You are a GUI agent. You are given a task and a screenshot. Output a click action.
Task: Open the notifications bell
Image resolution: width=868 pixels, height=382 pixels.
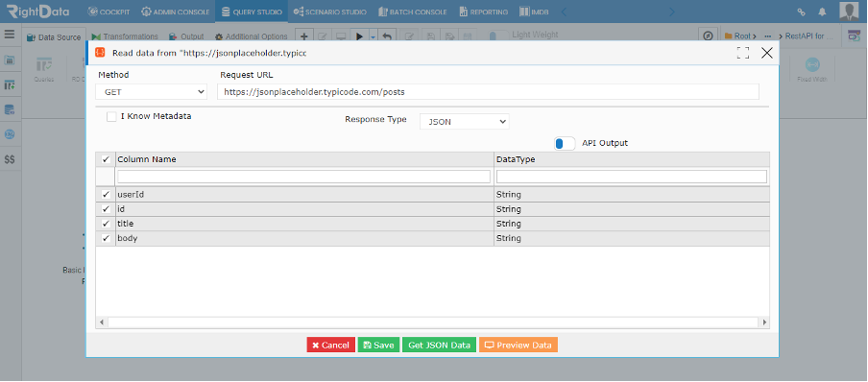822,12
